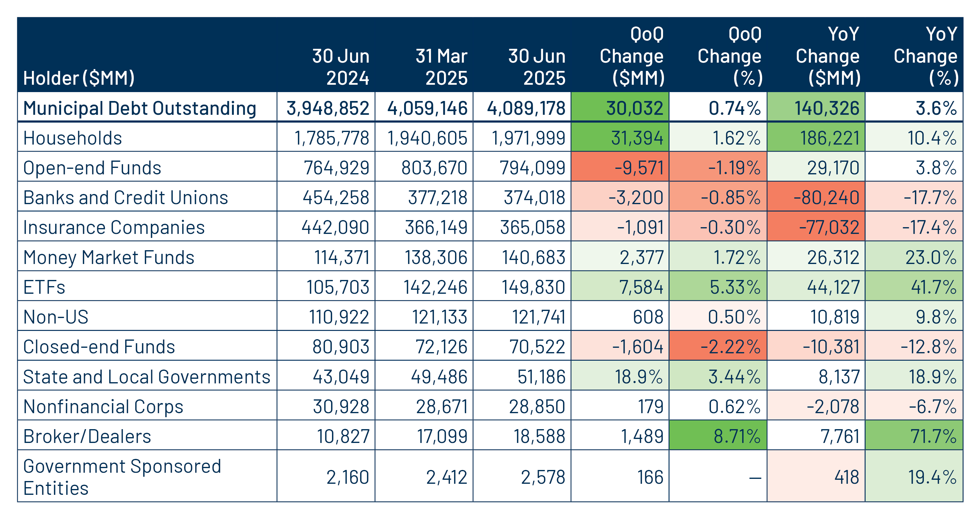Click the 31 Mar 2025 column header
980x520 pixels.
pyautogui.click(x=441, y=67)
